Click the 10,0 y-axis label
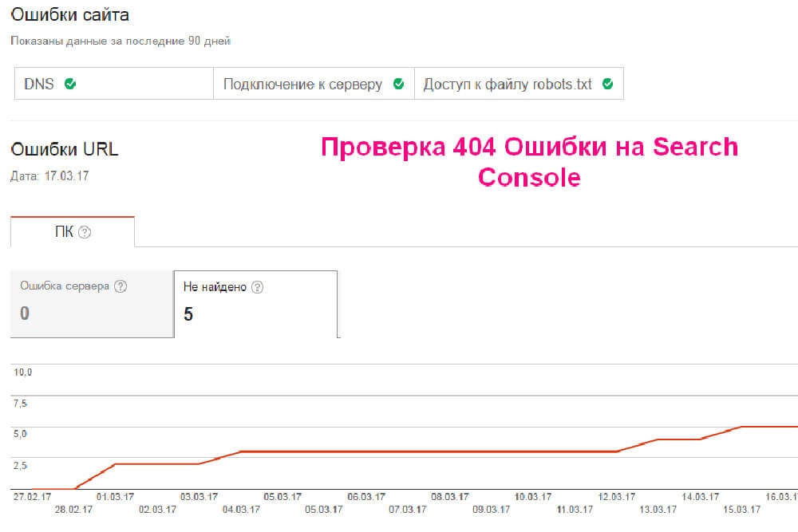Screen dimensions: 798x532 tap(23, 372)
